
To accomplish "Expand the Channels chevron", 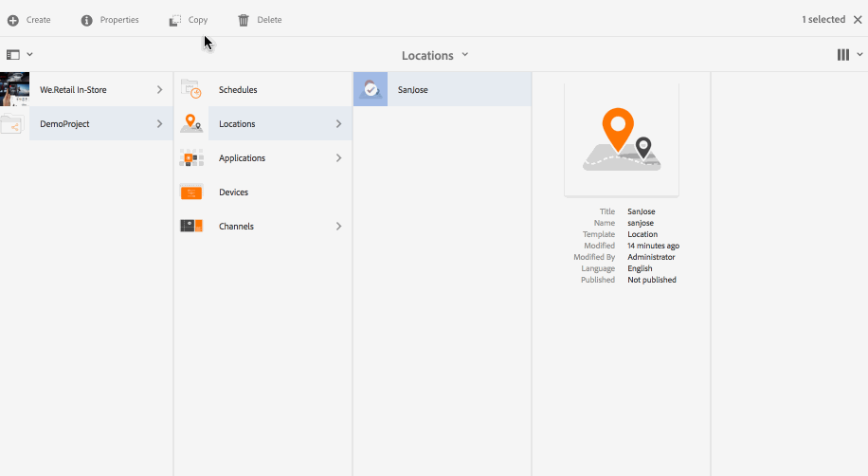I will tap(339, 227).
